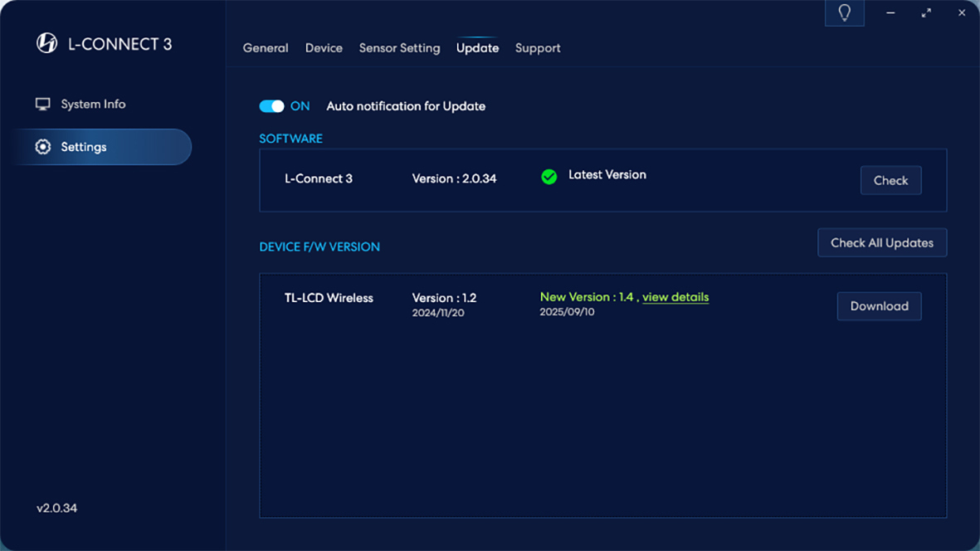
Task: Click the 'Version : 2.0.34' software text
Action: point(455,178)
